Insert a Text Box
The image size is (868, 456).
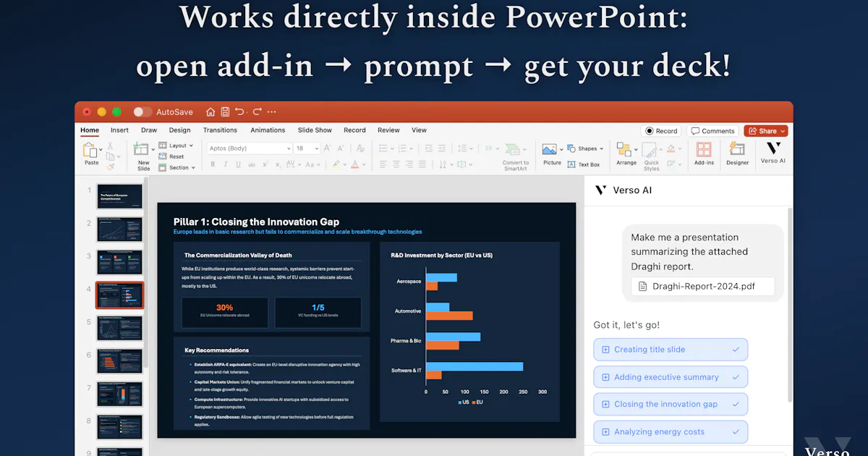(x=584, y=164)
